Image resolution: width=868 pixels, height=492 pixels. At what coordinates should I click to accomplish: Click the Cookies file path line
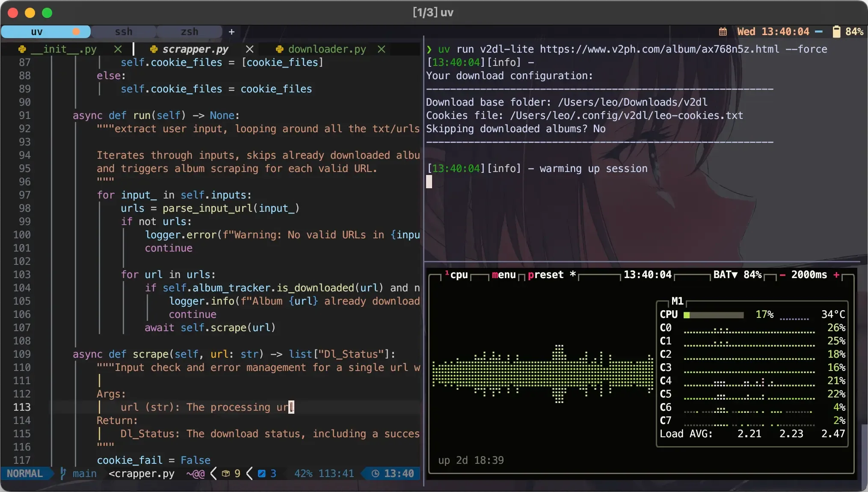(584, 116)
